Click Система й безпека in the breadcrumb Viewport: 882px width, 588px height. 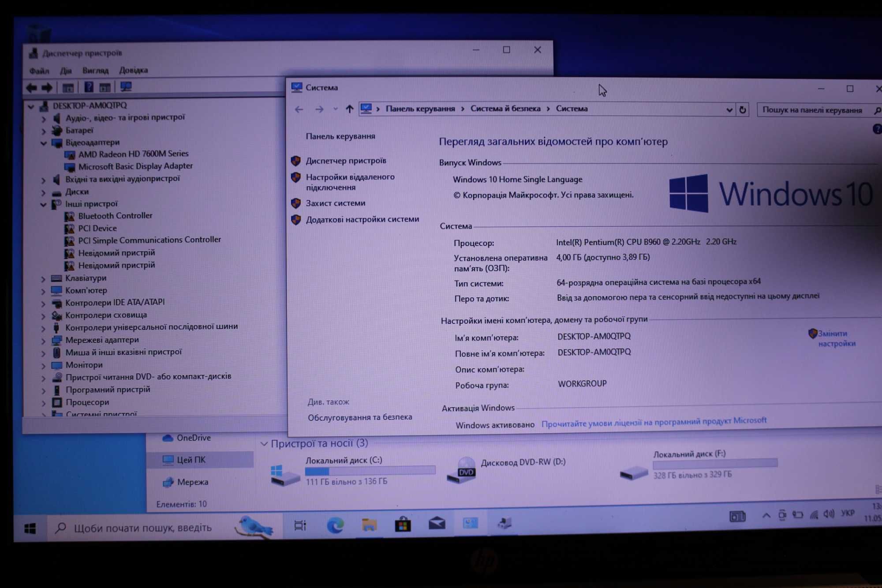coord(505,109)
